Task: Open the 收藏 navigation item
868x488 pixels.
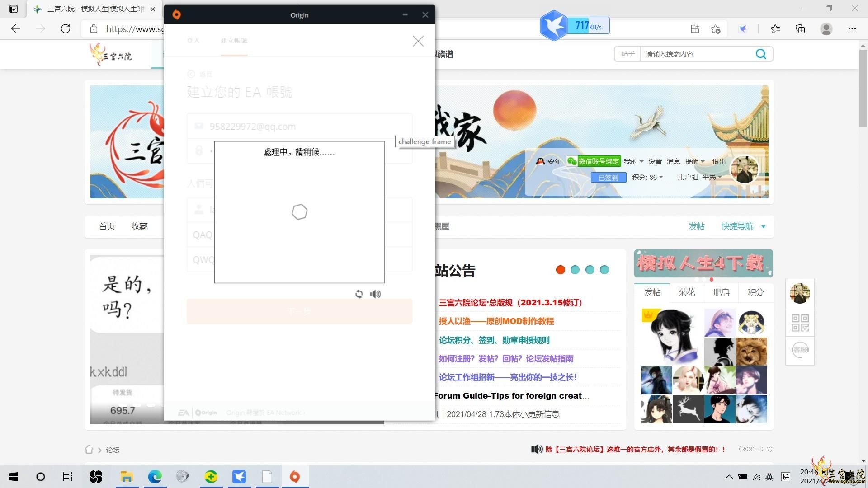Action: point(140,226)
